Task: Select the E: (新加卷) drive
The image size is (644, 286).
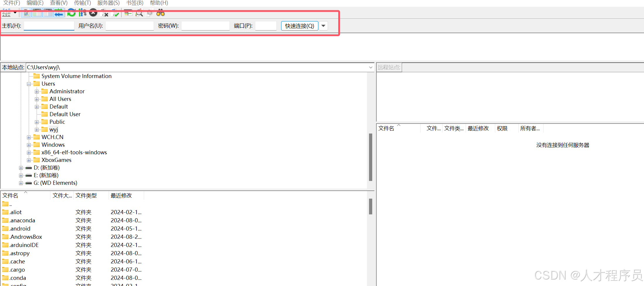Action: click(x=46, y=175)
